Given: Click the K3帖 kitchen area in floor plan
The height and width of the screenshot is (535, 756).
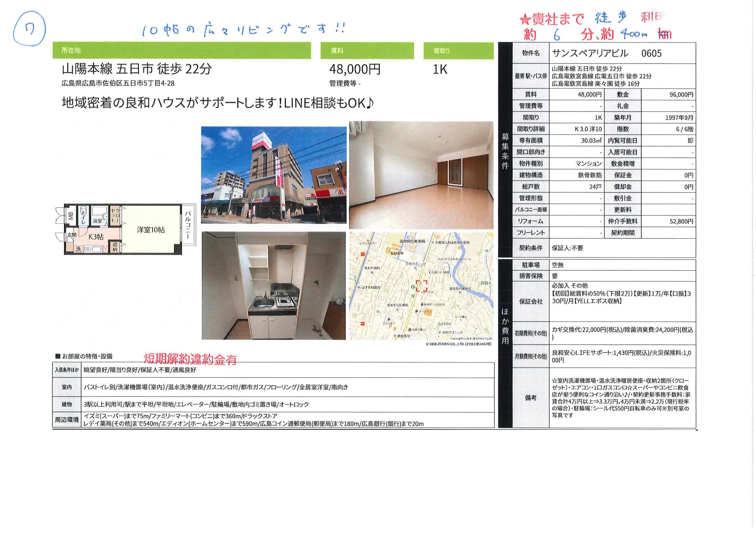Looking at the screenshot, I should (96, 237).
